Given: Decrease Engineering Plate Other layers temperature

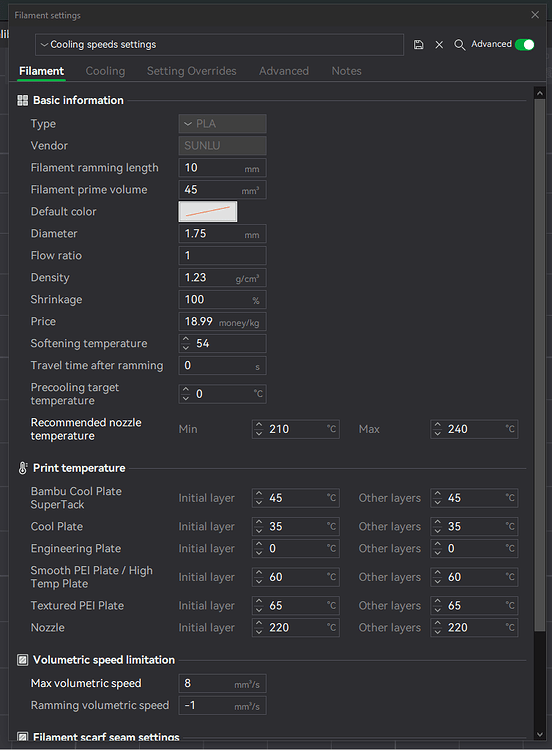Looking at the screenshot, I should pyautogui.click(x=438, y=553).
